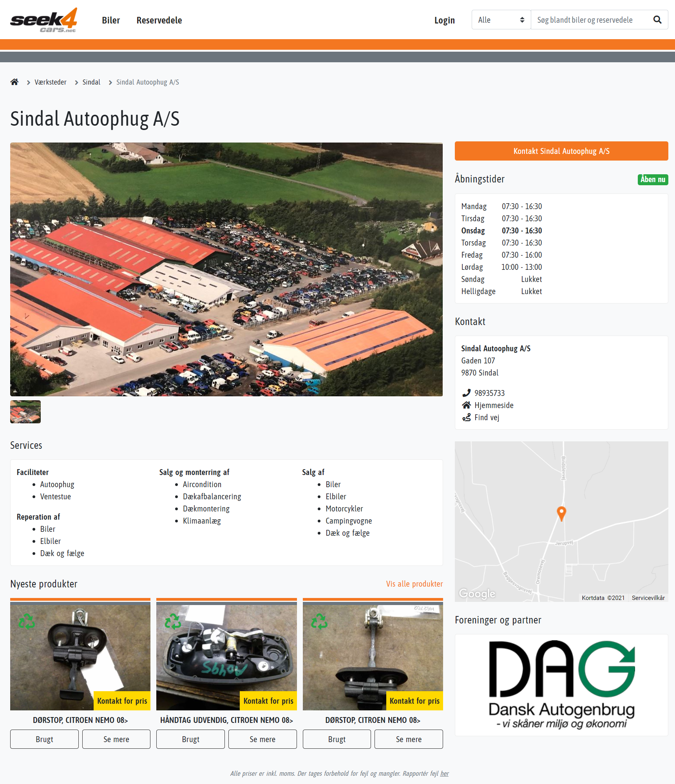The height and width of the screenshot is (784, 675).
Task: Click Kontakt Sindal Autoophug A/S button
Action: tap(561, 151)
